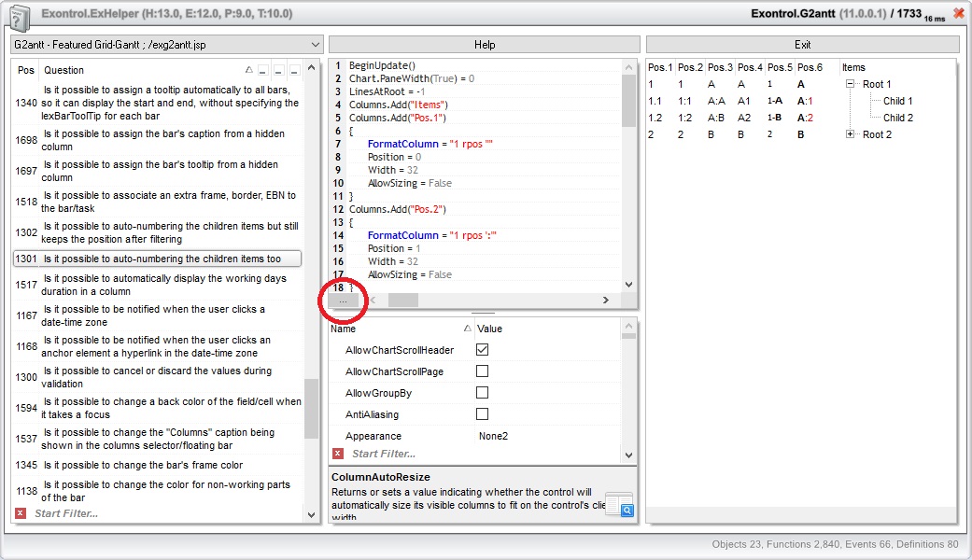
Task: Click the sort triangle in the Name column header
Action: (x=468, y=329)
